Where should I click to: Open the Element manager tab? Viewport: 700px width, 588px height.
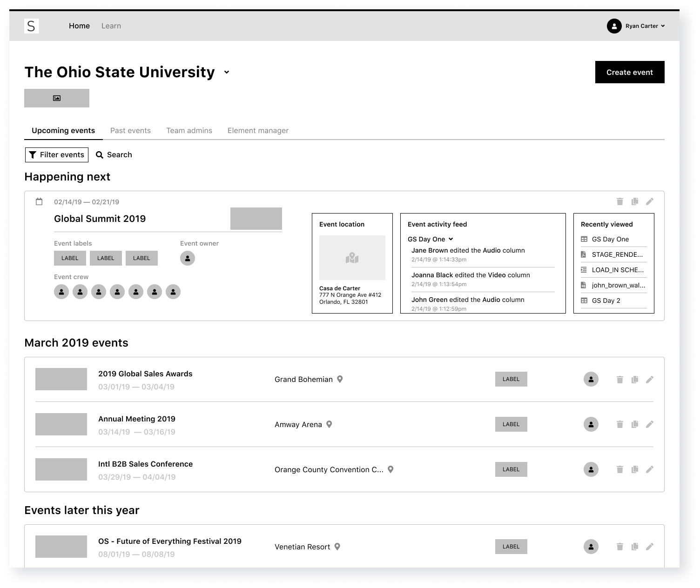[258, 131]
